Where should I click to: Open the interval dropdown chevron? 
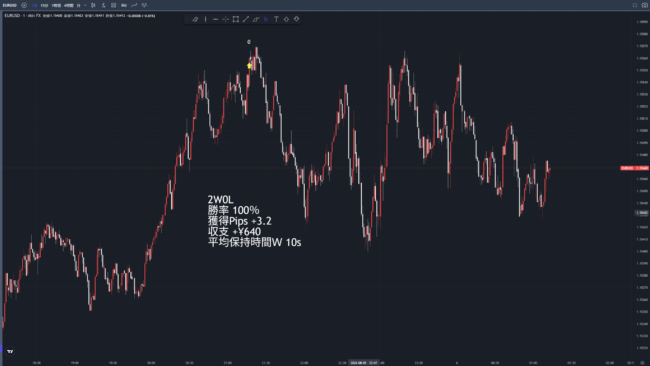tap(85, 5)
